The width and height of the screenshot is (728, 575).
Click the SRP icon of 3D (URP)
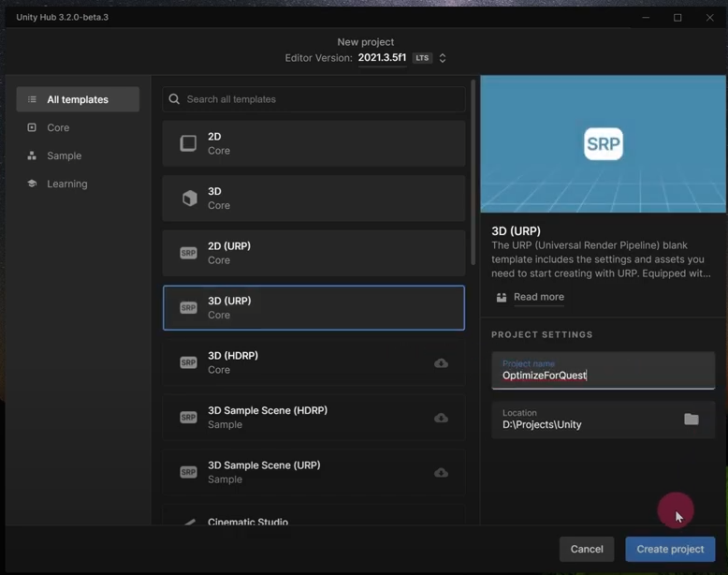[x=188, y=308]
